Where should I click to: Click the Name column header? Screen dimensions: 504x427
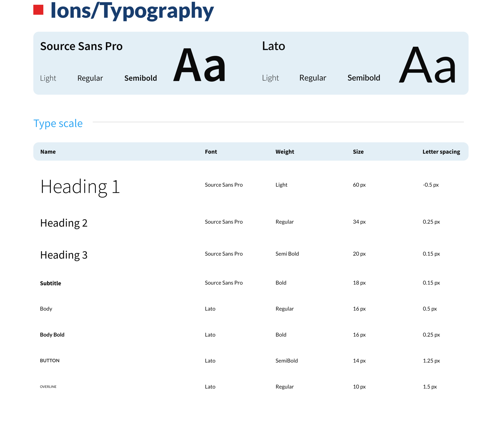[48, 152]
